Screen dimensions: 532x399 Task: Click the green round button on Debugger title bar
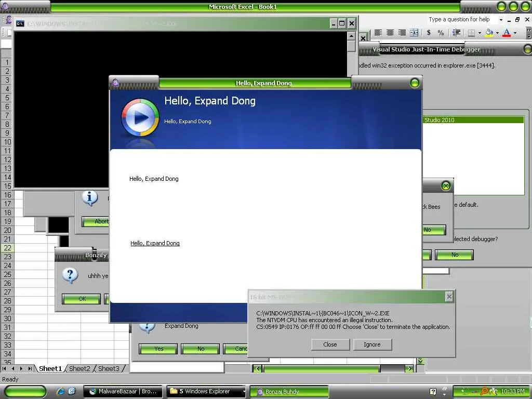528,49
